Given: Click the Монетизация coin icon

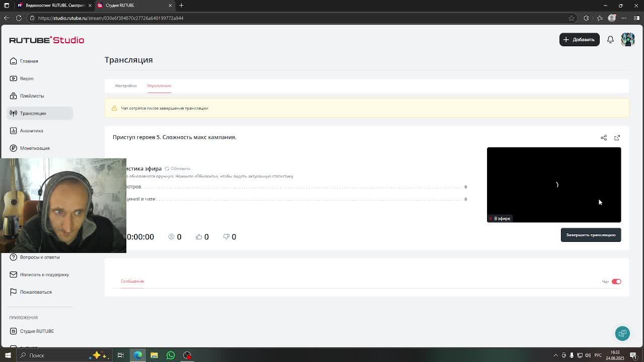Looking at the screenshot, I should 14,148.
